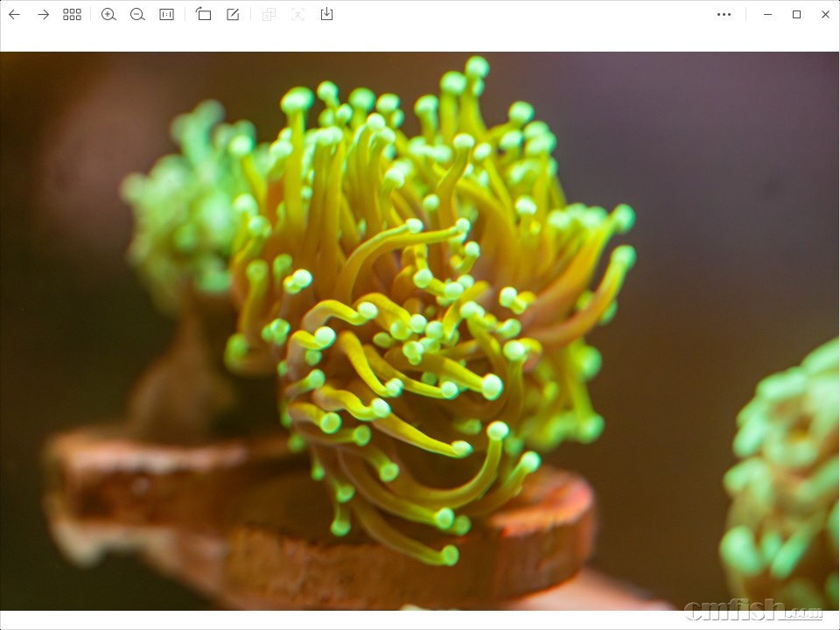This screenshot has width=840, height=630.
Task: Go to the previous image
Action: point(14,14)
